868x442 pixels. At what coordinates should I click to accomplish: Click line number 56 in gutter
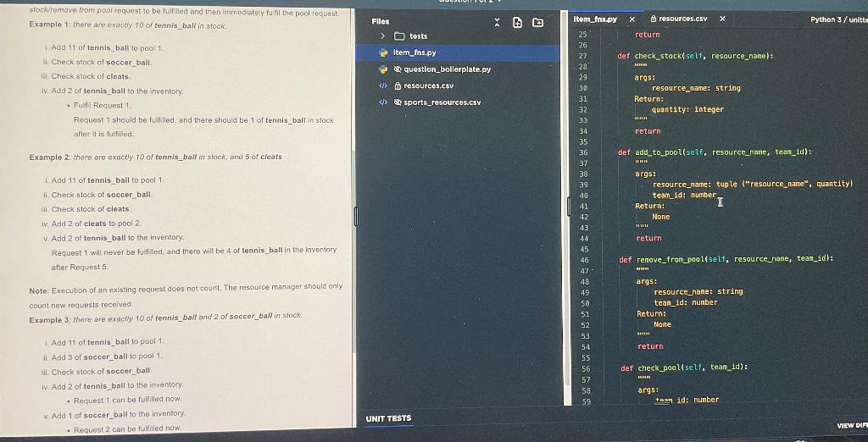[x=586, y=368]
